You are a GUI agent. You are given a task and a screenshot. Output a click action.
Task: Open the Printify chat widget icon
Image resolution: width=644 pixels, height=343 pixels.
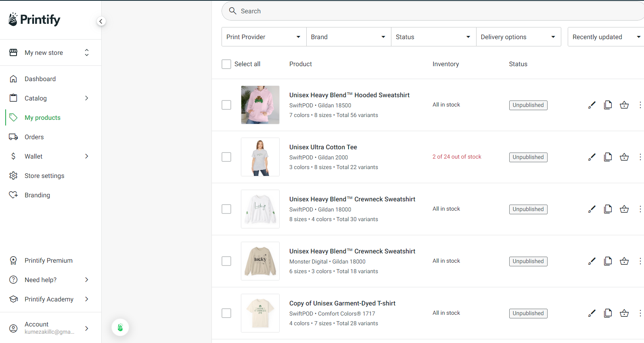[120, 327]
